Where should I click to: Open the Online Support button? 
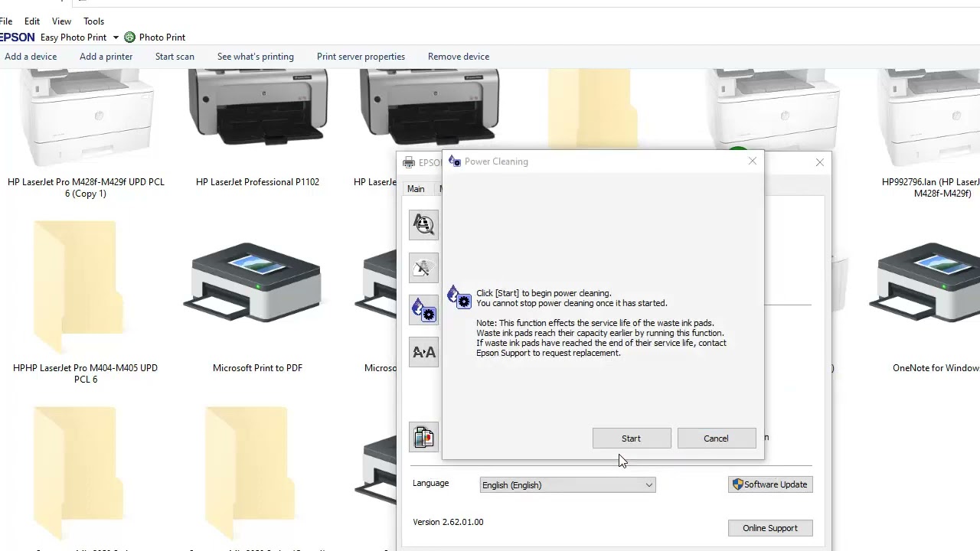(770, 528)
